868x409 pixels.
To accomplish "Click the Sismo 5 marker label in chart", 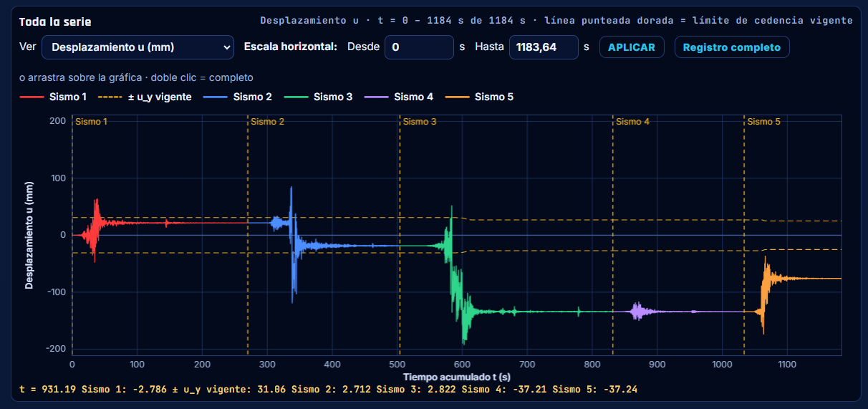I will (764, 122).
